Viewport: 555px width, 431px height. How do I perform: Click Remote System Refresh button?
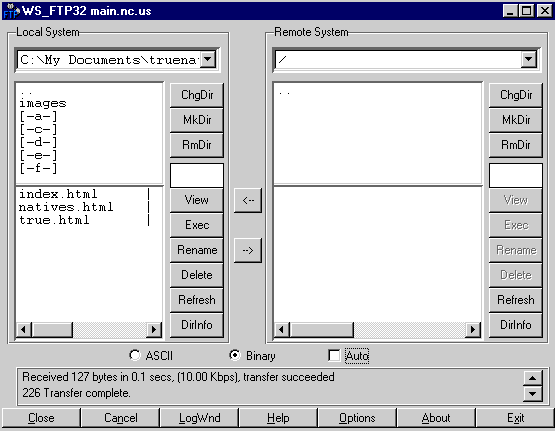pos(516,300)
